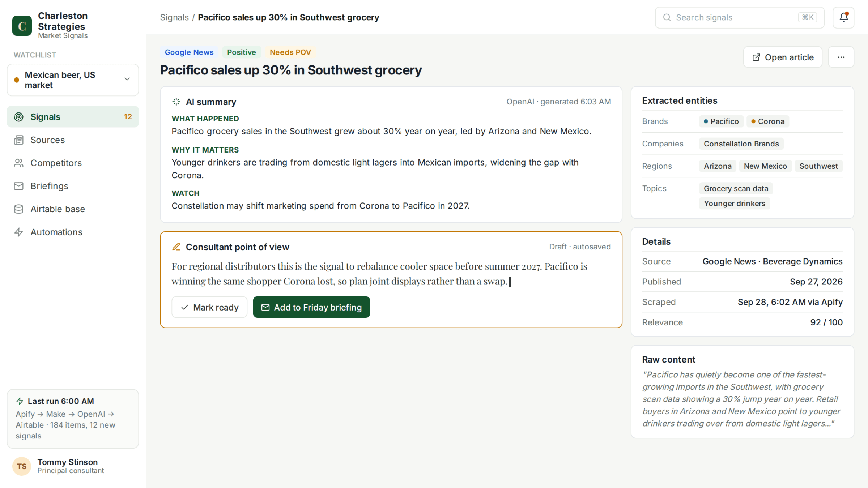Open the more options ellipsis menu
Viewport: 868px width, 488px height.
(841, 57)
